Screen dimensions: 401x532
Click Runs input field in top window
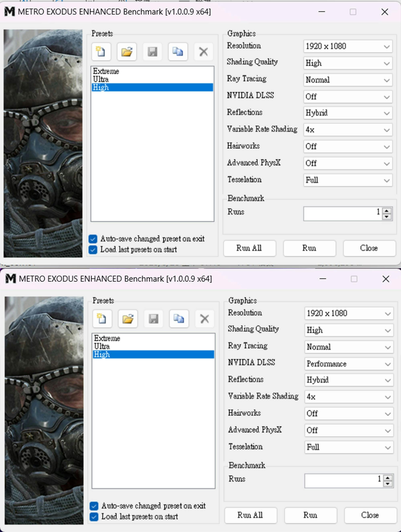click(343, 214)
